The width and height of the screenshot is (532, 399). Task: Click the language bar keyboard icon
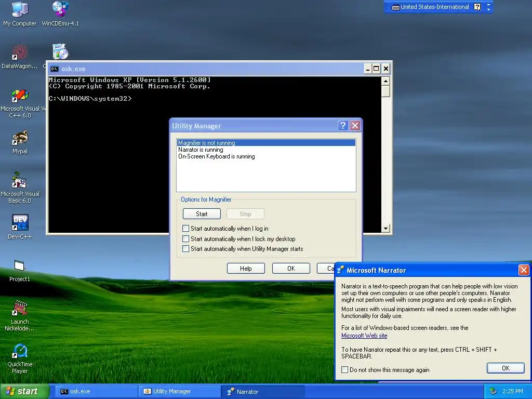point(395,7)
